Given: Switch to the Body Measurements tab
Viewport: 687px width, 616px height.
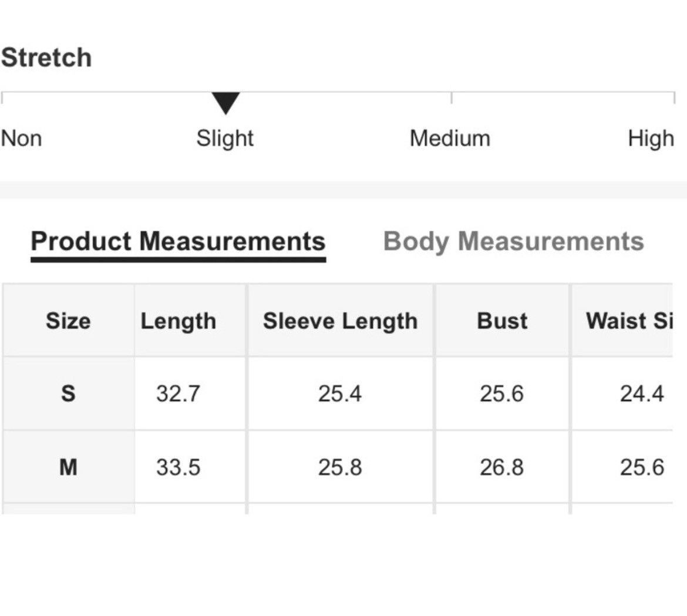Looking at the screenshot, I should 514,241.
